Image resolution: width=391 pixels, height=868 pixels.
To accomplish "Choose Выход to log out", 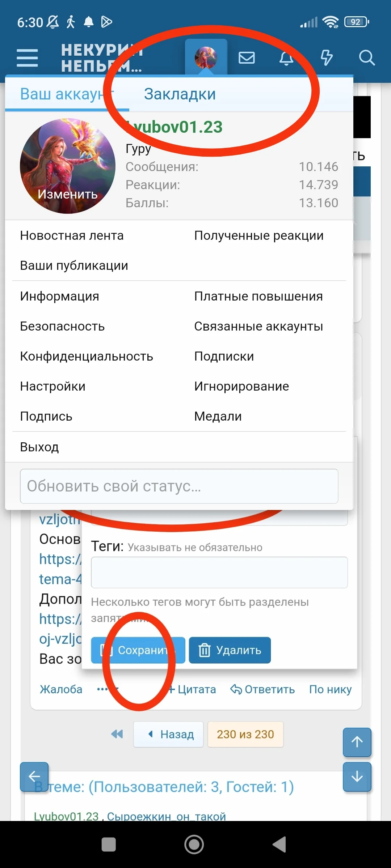I will (x=39, y=447).
